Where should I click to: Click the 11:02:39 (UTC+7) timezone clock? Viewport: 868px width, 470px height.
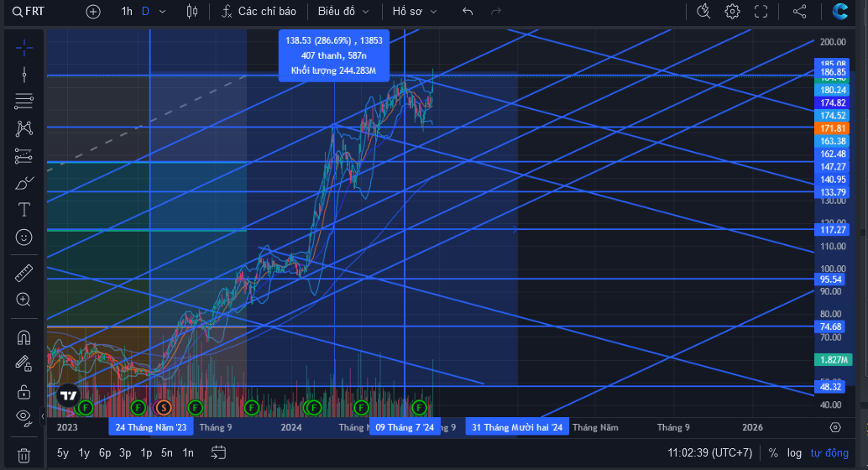point(709,453)
